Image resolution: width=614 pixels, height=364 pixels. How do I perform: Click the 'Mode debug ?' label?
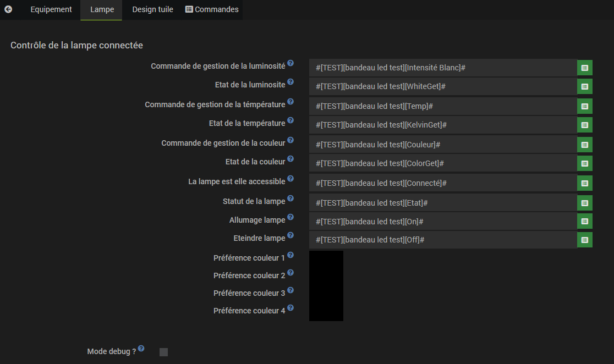112,351
